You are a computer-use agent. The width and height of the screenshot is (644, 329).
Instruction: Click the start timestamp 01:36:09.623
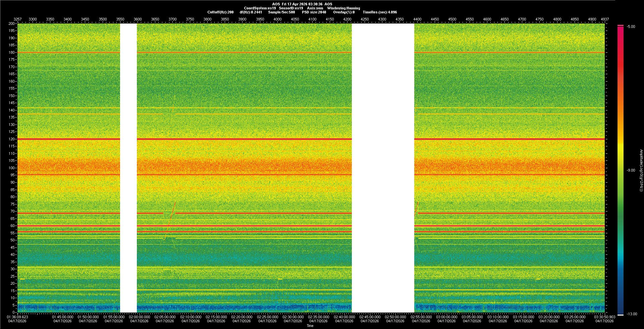(18, 317)
